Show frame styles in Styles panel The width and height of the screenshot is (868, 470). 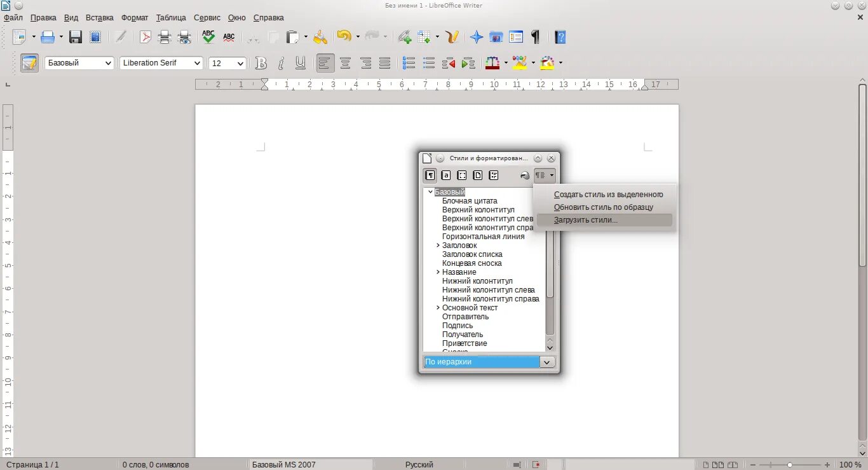pyautogui.click(x=462, y=176)
